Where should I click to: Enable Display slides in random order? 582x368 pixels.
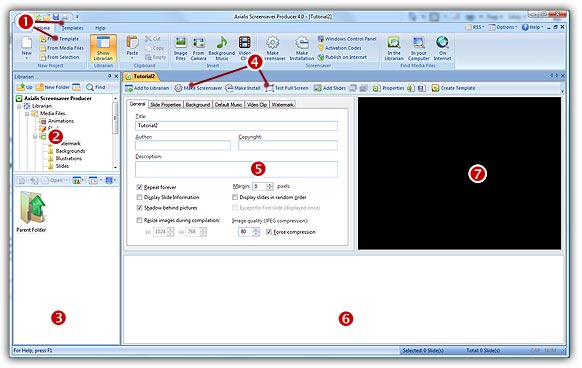coord(235,197)
